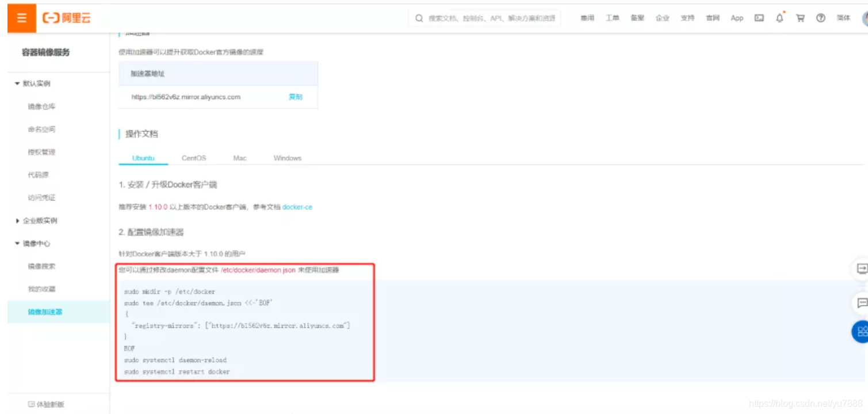Click the user avatar in the header

click(x=865, y=18)
